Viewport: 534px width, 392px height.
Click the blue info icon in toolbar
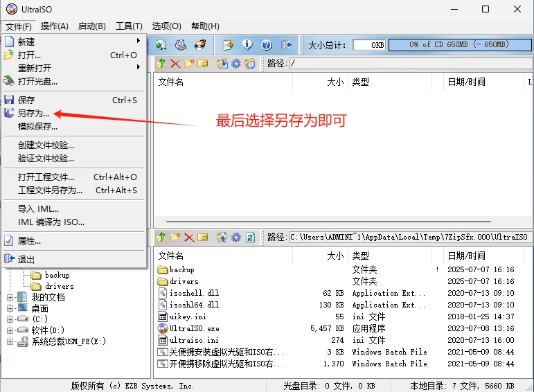click(247, 45)
